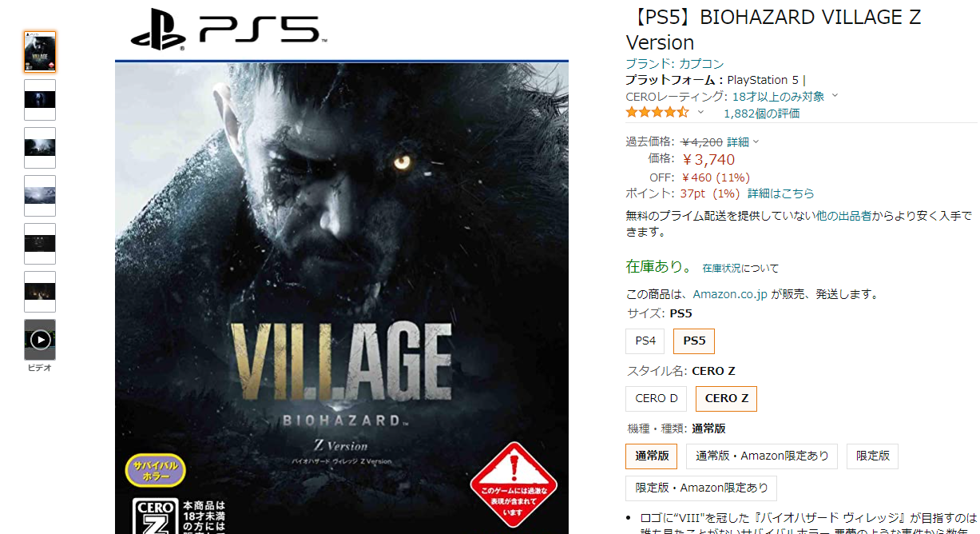
Task: View the fourth snowy landscape thumbnail
Action: (40, 196)
